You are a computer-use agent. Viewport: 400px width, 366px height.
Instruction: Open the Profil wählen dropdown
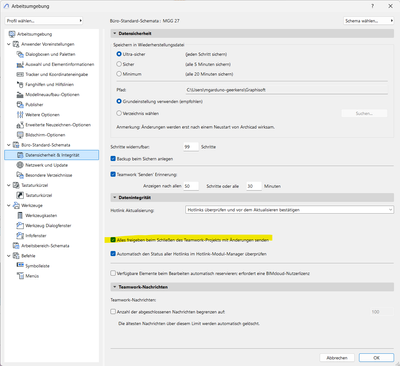pos(44,21)
